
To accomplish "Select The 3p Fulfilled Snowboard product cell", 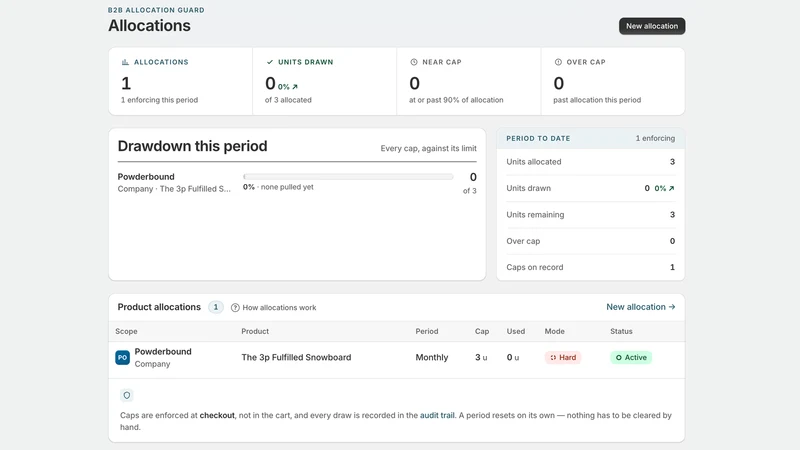I will click(x=296, y=358).
